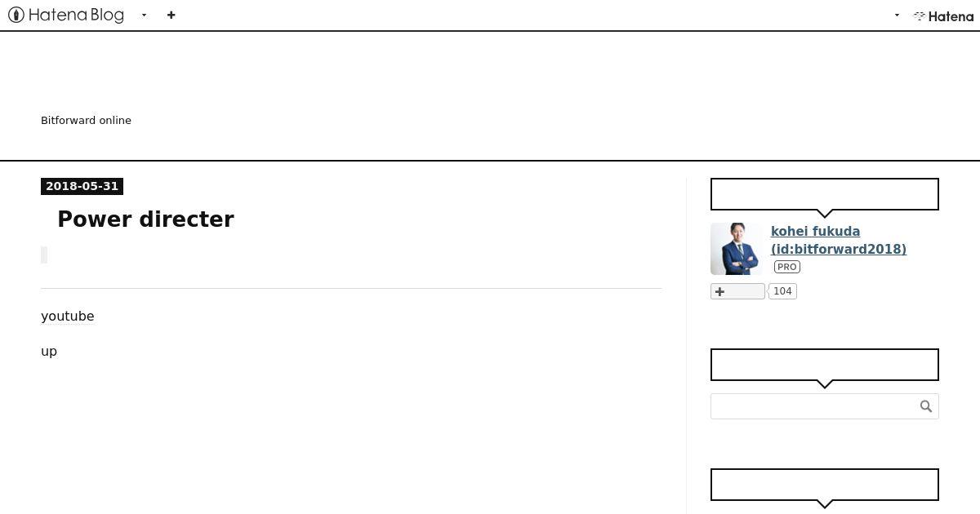This screenshot has width=980, height=514.
Task: Click the plus icon in top bar
Action: click(171, 15)
